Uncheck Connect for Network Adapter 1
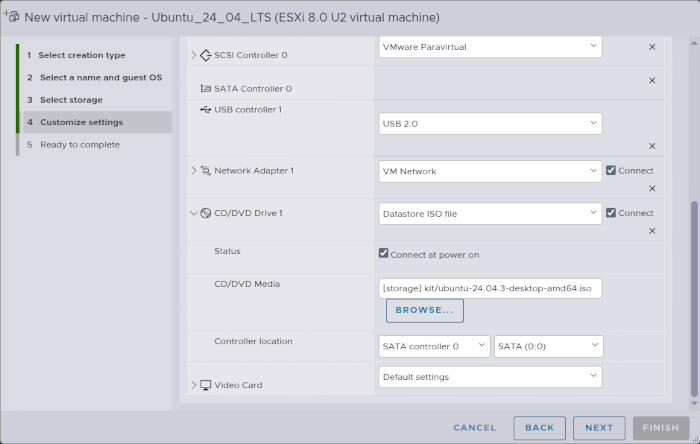Screen dimensions: 700x444 click(611, 171)
